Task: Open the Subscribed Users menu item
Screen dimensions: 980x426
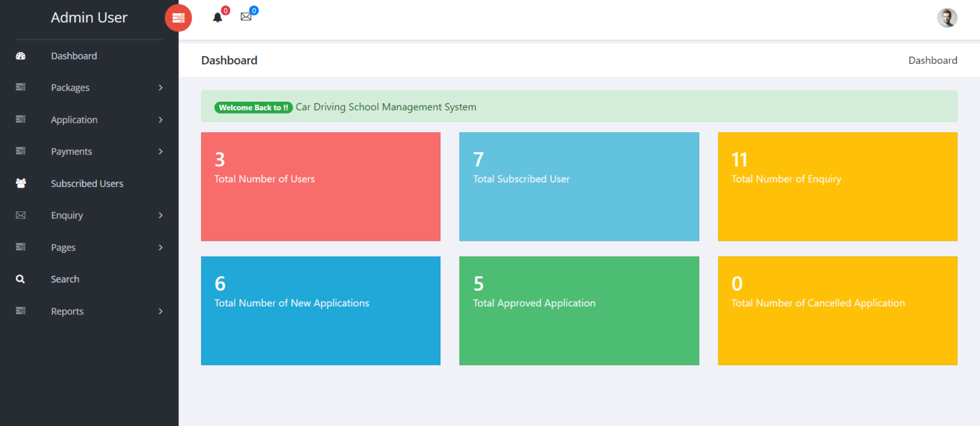Action: (x=87, y=184)
